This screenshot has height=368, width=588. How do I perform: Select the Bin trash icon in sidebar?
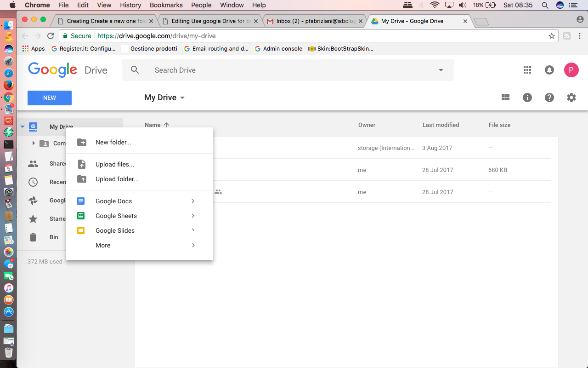(33, 237)
